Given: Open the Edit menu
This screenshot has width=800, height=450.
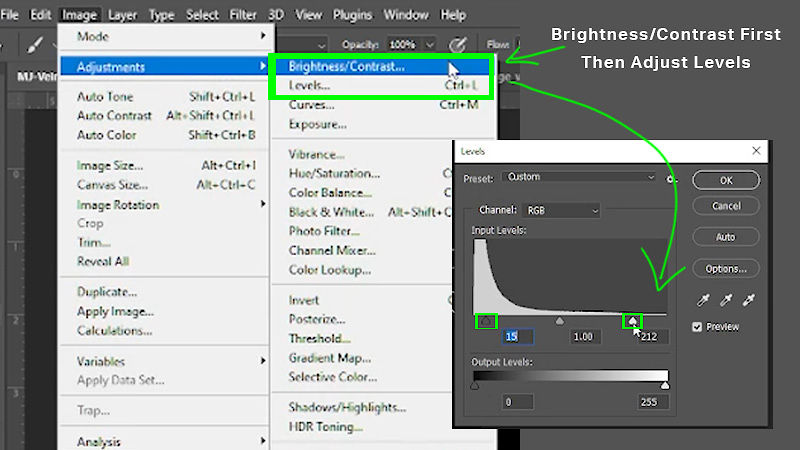Looking at the screenshot, I should [x=40, y=15].
